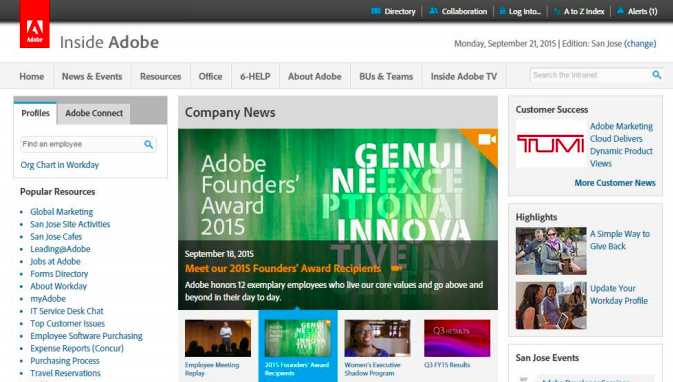The width and height of the screenshot is (673, 382).
Task: Click the TUMI logo image
Action: click(x=551, y=143)
